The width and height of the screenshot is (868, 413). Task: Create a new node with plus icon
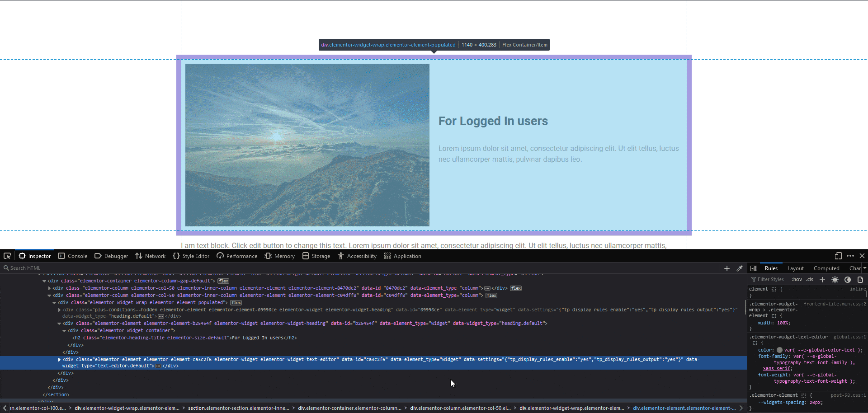coord(727,268)
